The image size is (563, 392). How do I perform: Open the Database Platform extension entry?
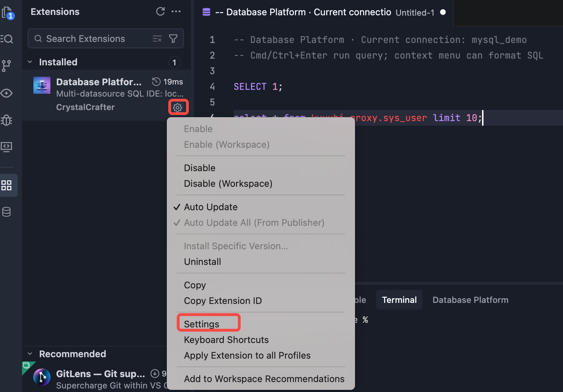106,95
